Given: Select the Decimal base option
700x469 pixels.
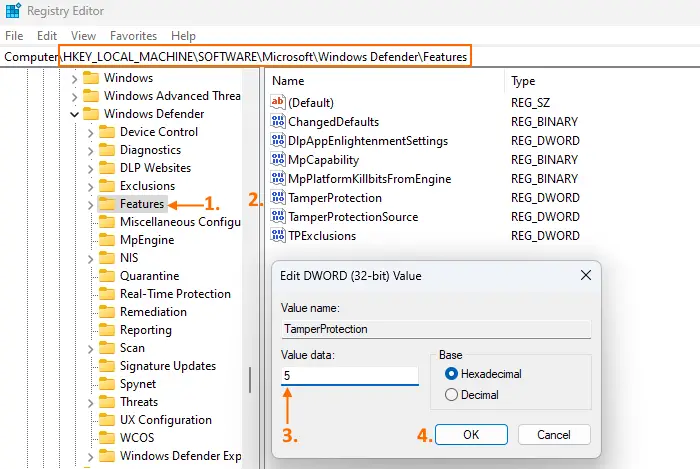Looking at the screenshot, I should pos(451,394).
